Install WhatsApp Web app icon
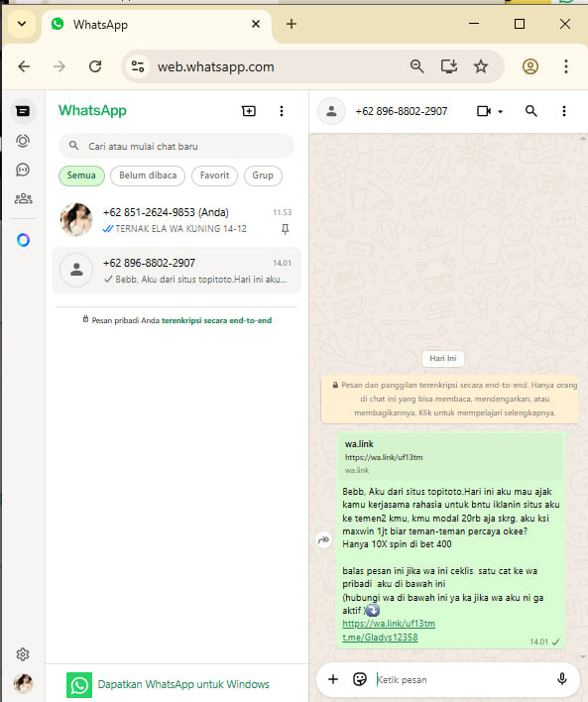Image resolution: width=588 pixels, height=702 pixels. [449, 66]
